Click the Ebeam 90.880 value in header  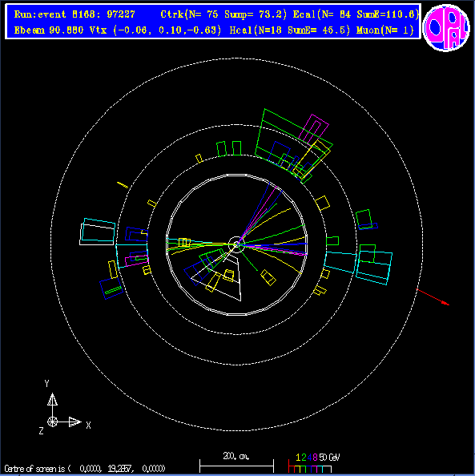tap(49, 30)
